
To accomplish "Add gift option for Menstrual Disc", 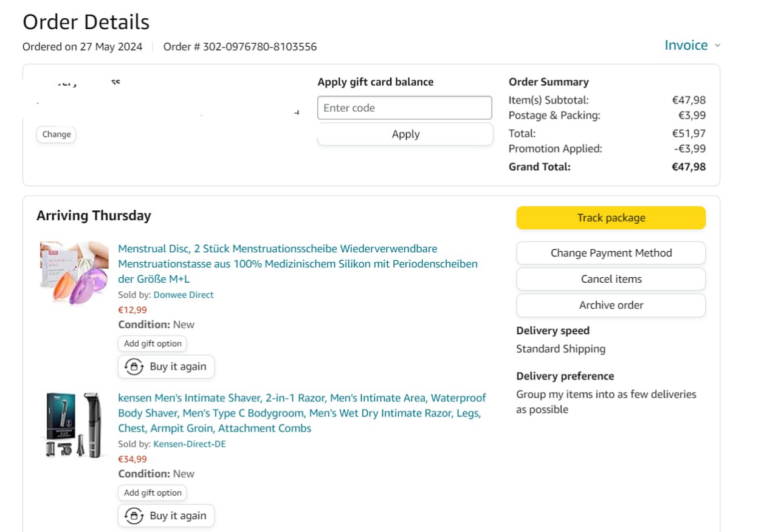I will point(153,344).
